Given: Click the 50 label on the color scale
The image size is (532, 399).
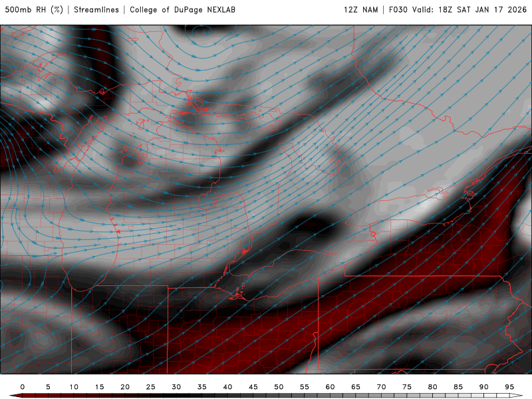Looking at the screenshot, I should pos(279,387).
